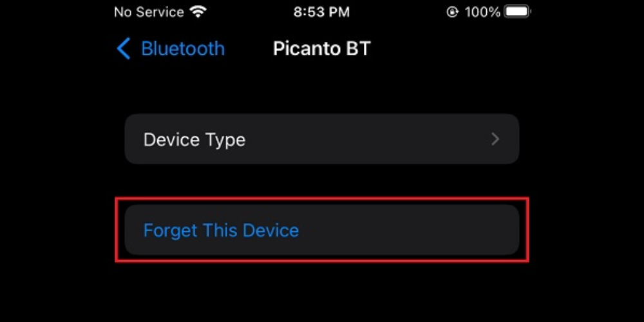Click the battery icon in status bar

click(518, 12)
